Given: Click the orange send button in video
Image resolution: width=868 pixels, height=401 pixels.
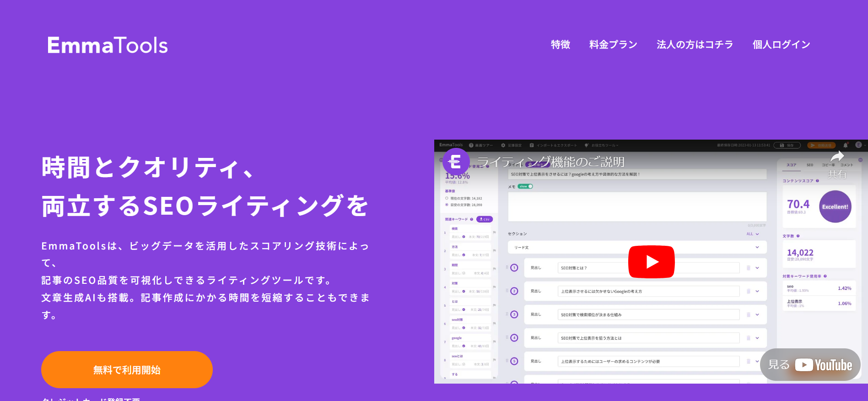Looking at the screenshot, I should [821, 145].
